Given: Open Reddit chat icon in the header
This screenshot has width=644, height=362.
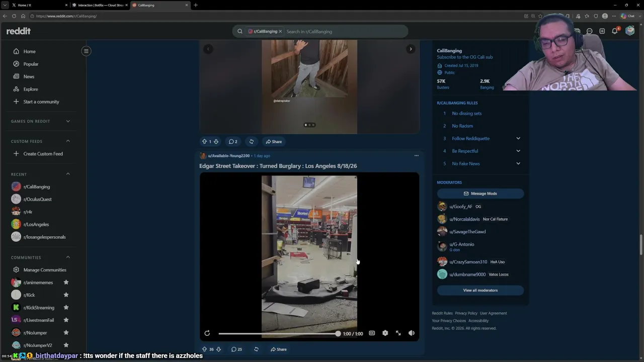Looking at the screenshot, I should pos(589,31).
